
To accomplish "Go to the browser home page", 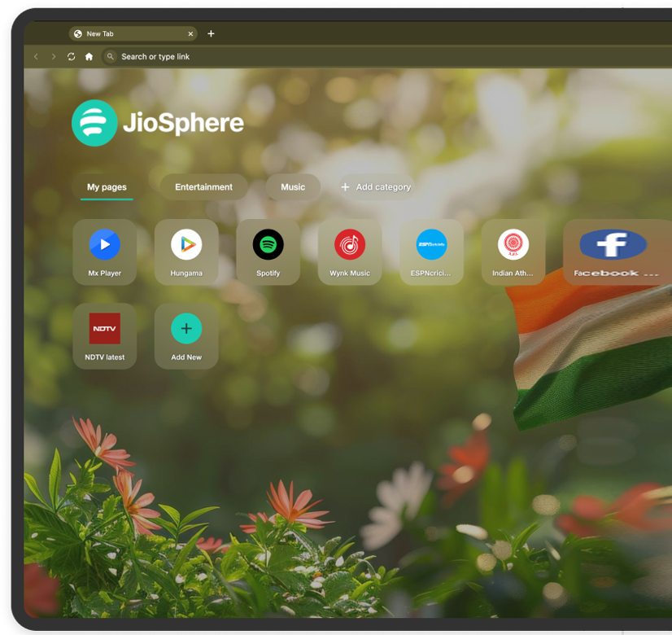I will [x=89, y=57].
